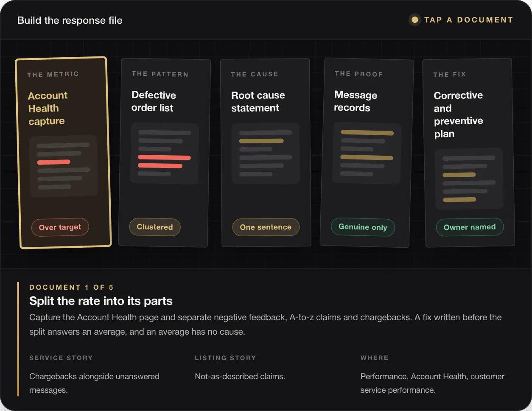Tap the One sentence pill
This screenshot has width=532, height=411.
(266, 227)
